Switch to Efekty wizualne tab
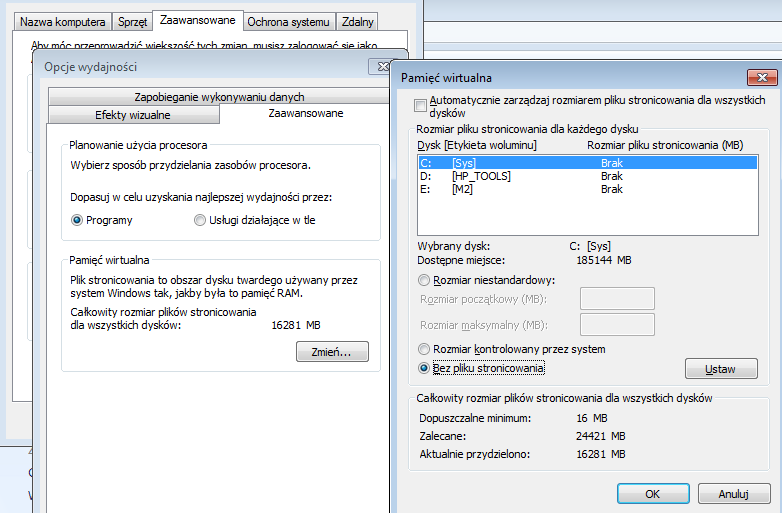Image resolution: width=782 pixels, height=513 pixels. (133, 115)
